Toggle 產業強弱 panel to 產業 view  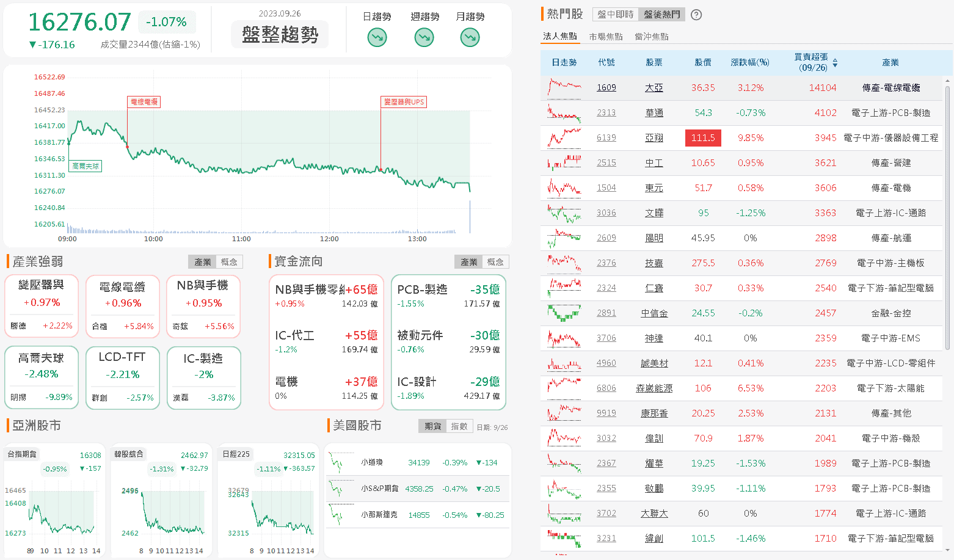[203, 262]
